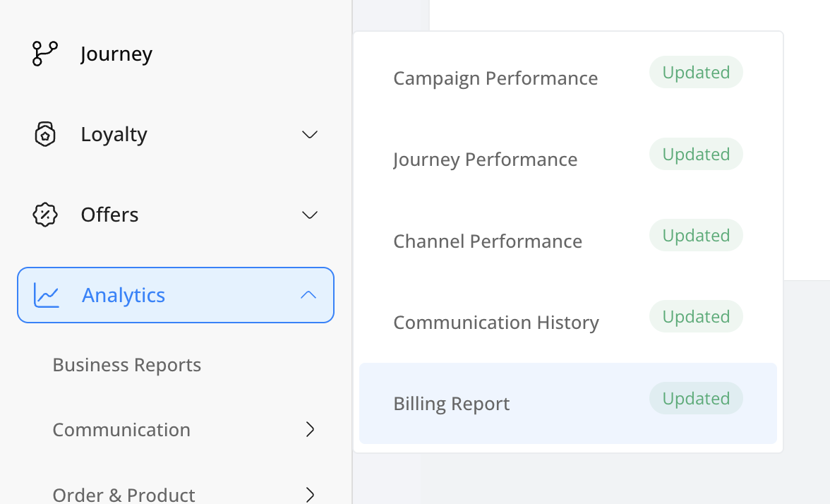Click Updated badge beside Communication History

tap(696, 316)
